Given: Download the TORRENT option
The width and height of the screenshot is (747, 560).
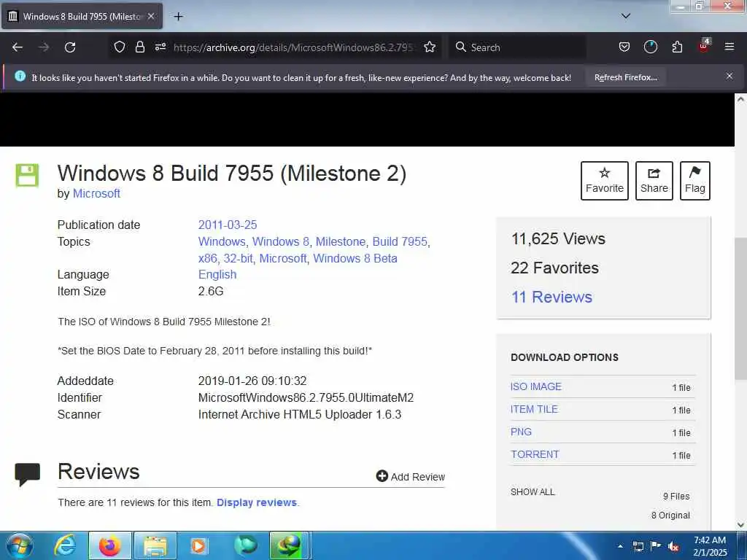Looking at the screenshot, I should (x=535, y=454).
